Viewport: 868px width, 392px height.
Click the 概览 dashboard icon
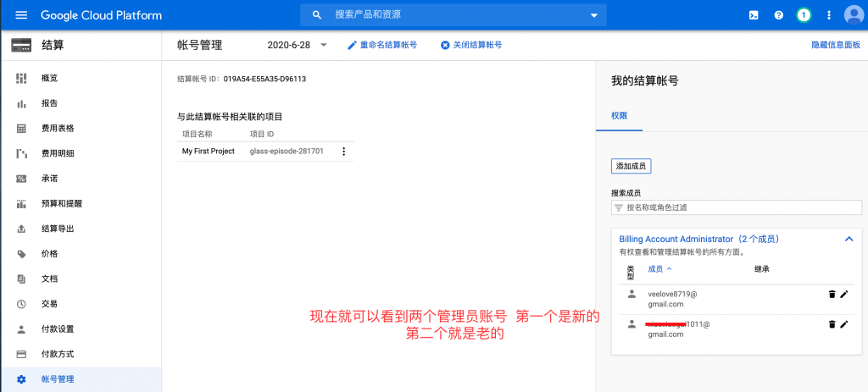tap(21, 78)
